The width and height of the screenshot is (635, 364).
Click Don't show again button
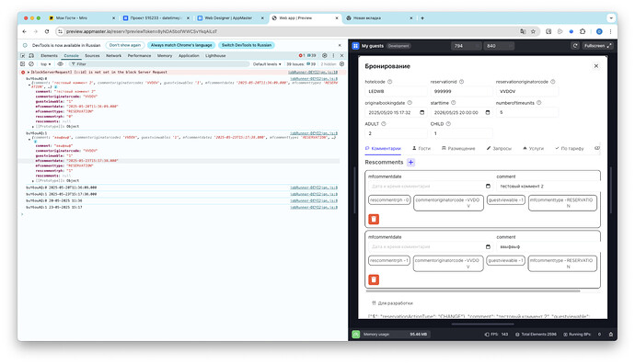[125, 45]
